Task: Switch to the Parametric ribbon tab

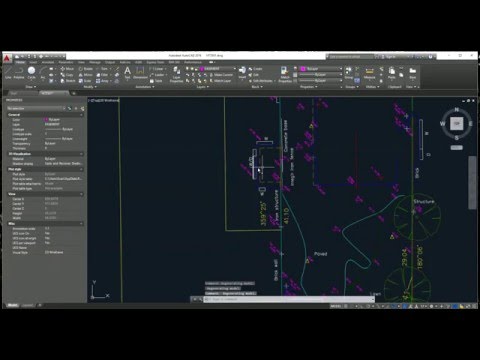Action: (x=66, y=62)
